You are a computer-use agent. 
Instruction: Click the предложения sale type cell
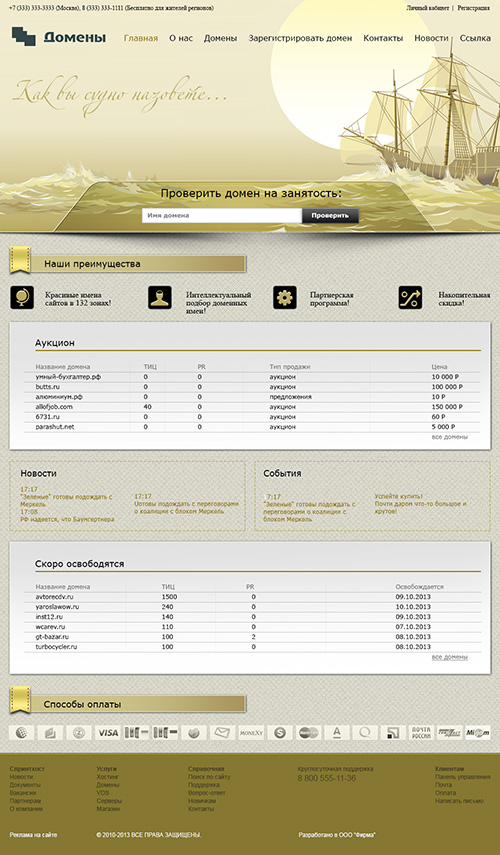[291, 397]
